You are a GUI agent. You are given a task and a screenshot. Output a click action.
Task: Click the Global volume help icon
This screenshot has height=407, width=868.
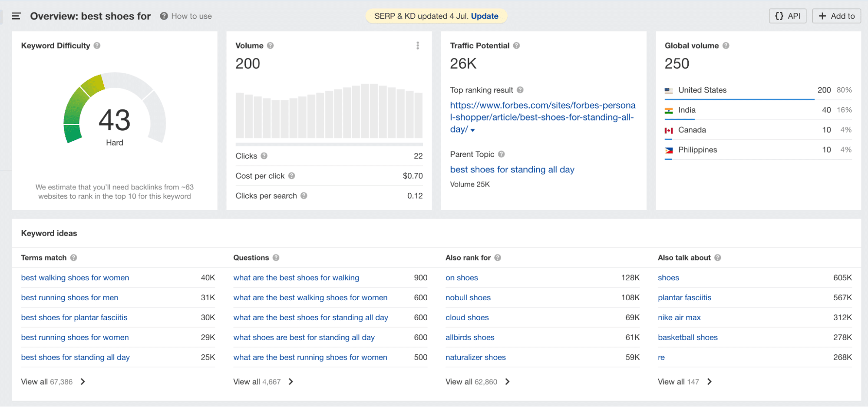click(x=726, y=45)
